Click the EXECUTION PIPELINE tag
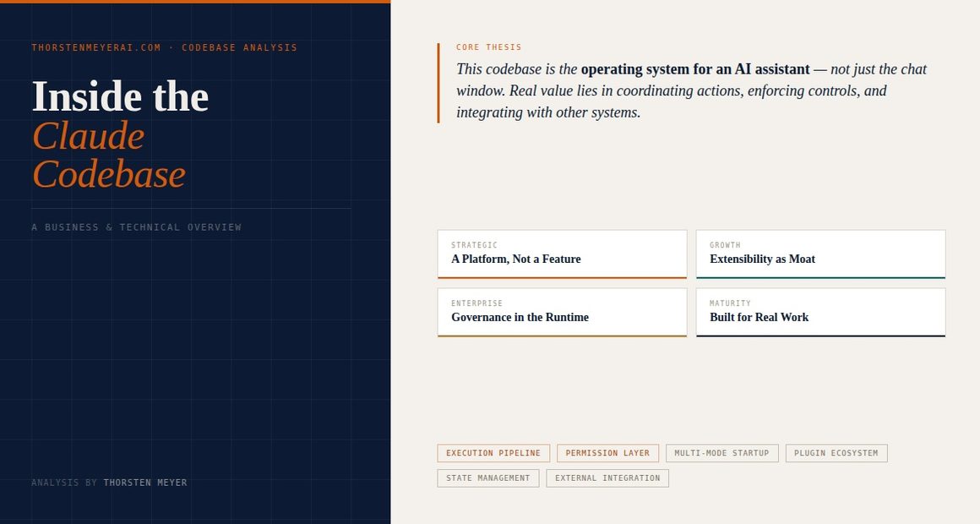 (493, 454)
